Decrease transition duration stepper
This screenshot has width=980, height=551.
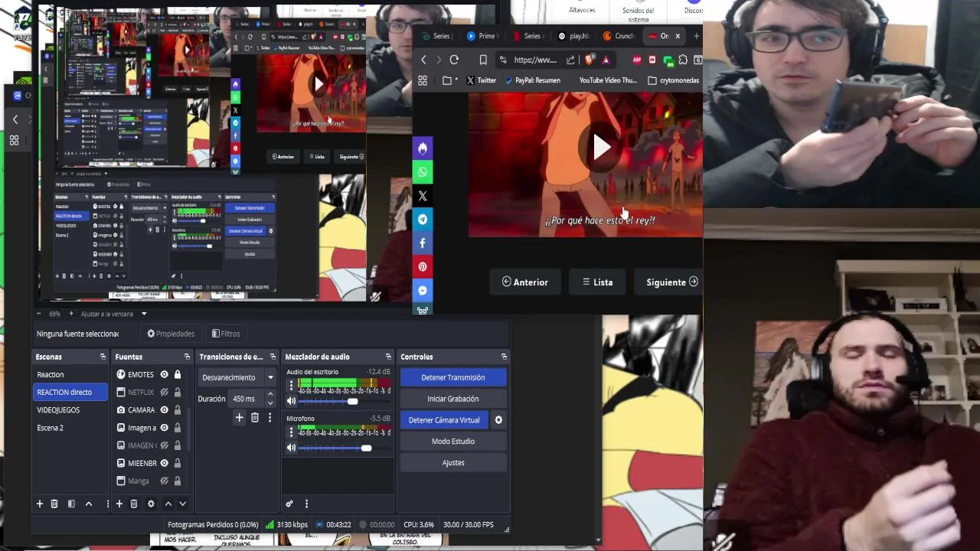pyautogui.click(x=269, y=403)
